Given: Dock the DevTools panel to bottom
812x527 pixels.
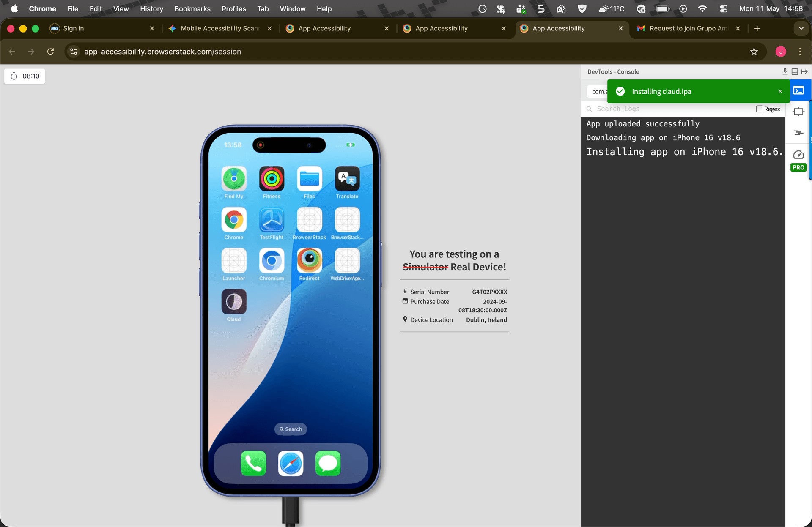Looking at the screenshot, I should click(x=795, y=71).
